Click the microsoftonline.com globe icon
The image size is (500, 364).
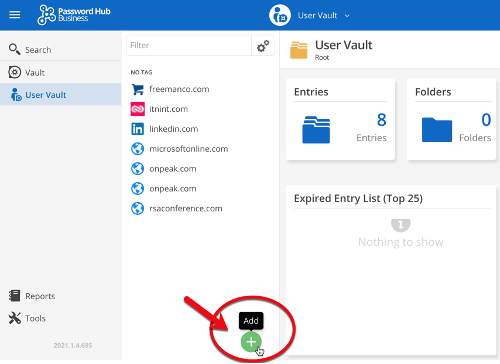click(137, 149)
